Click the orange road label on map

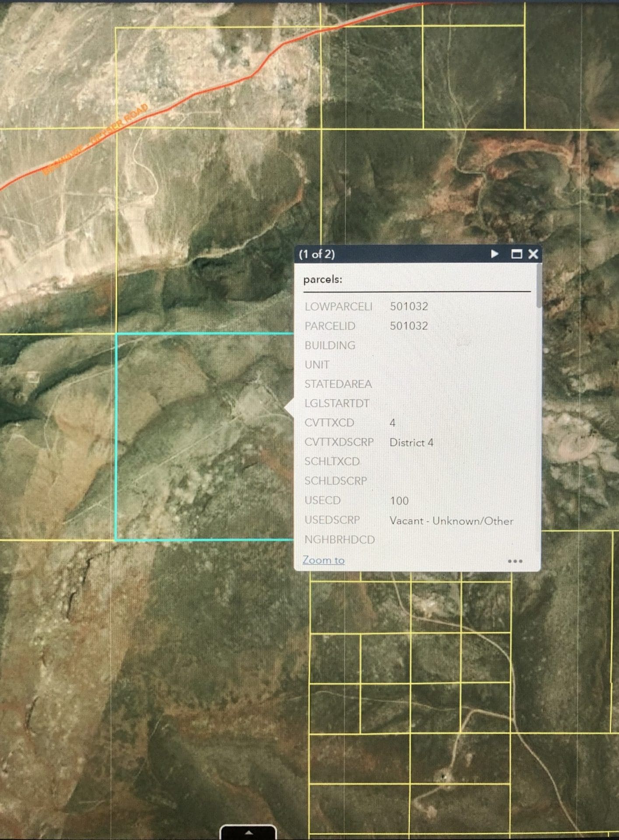point(95,140)
